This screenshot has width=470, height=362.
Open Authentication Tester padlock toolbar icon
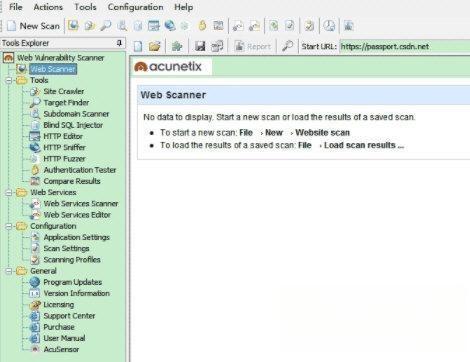click(x=202, y=26)
